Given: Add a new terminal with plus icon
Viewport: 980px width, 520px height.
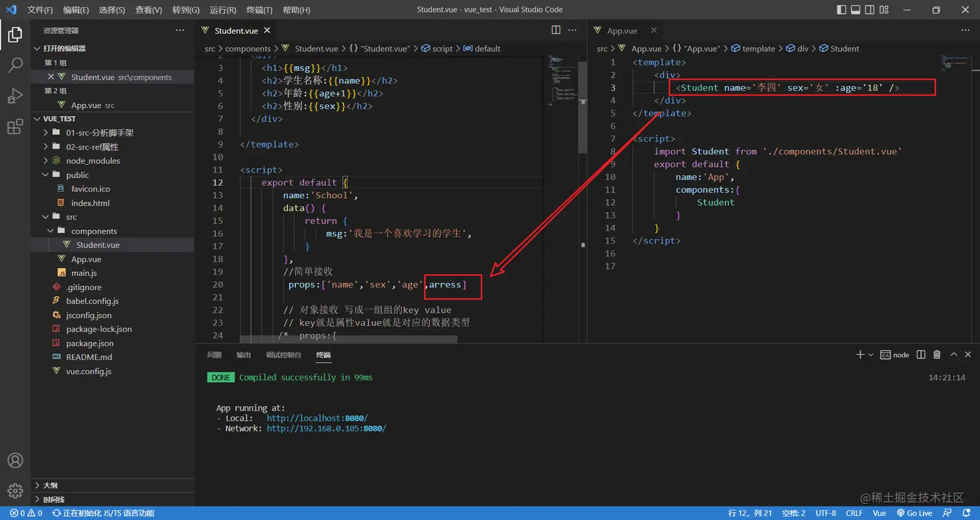Looking at the screenshot, I should [x=860, y=354].
